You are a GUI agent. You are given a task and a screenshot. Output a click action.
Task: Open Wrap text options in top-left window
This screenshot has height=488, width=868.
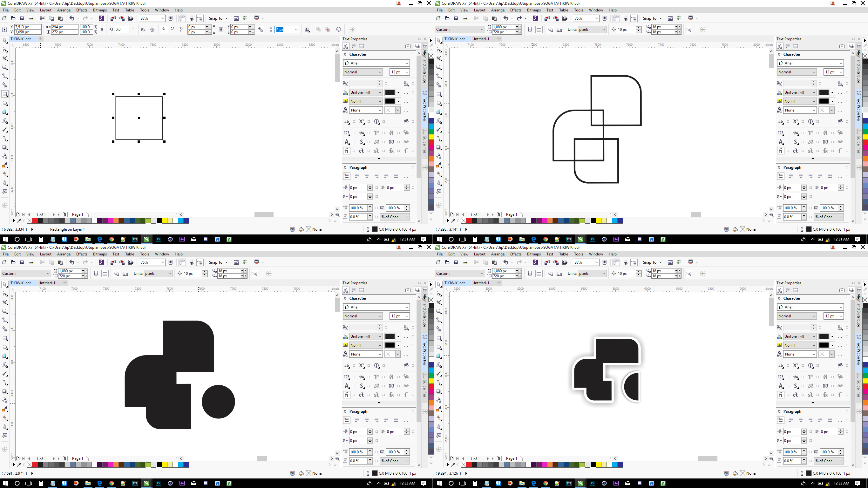pyautogui.click(x=307, y=30)
